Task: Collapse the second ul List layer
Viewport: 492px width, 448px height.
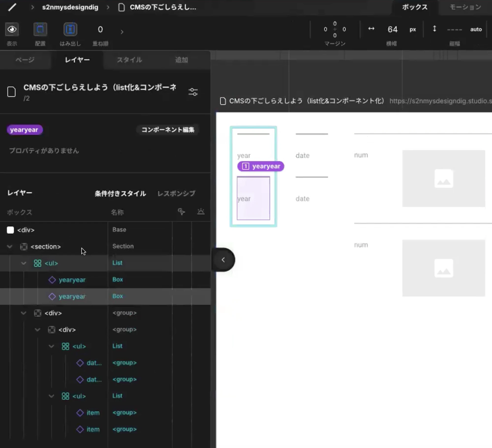Action: coord(51,346)
